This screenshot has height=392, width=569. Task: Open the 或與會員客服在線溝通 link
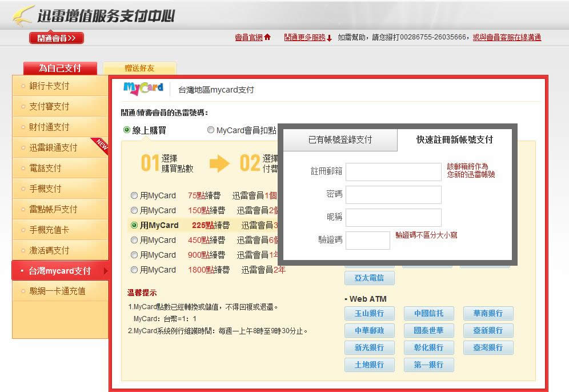pos(507,37)
